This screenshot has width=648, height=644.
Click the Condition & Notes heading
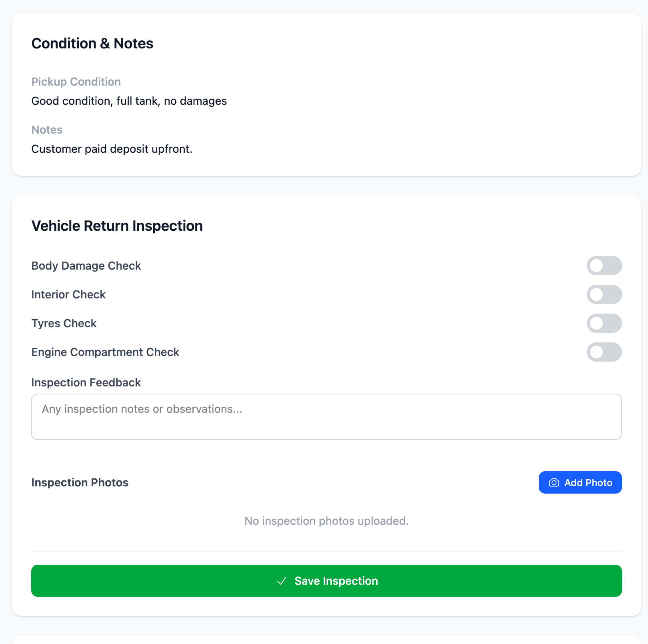click(92, 43)
